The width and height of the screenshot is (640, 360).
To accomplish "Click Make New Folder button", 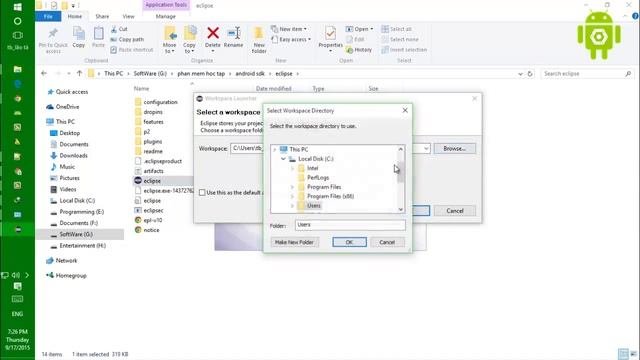I will pyautogui.click(x=294, y=242).
